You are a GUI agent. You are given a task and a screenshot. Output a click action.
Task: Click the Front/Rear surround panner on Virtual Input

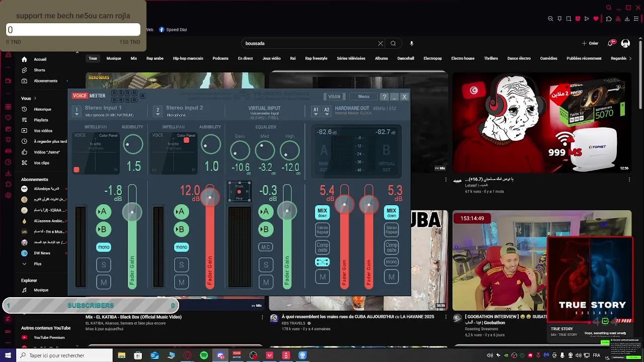(239, 192)
